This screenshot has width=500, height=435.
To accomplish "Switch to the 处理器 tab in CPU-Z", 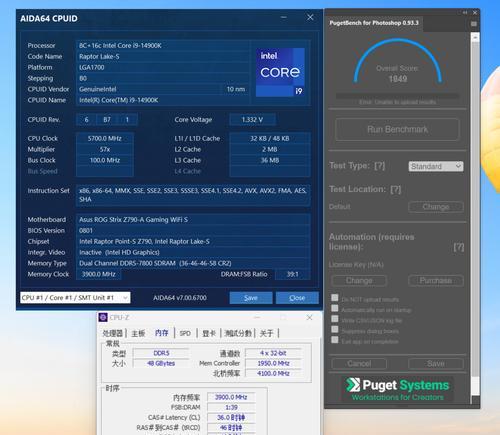I will pyautogui.click(x=113, y=333).
